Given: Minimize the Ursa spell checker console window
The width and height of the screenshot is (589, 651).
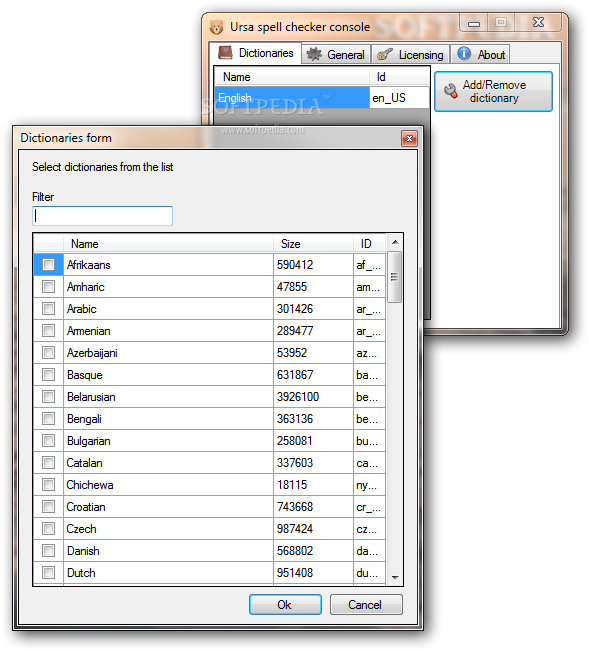Looking at the screenshot, I should coord(474,22).
